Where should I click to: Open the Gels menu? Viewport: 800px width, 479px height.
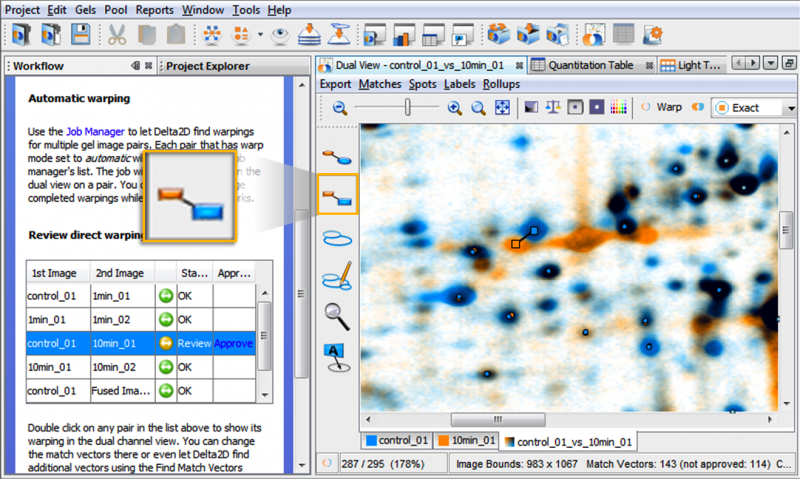[84, 9]
